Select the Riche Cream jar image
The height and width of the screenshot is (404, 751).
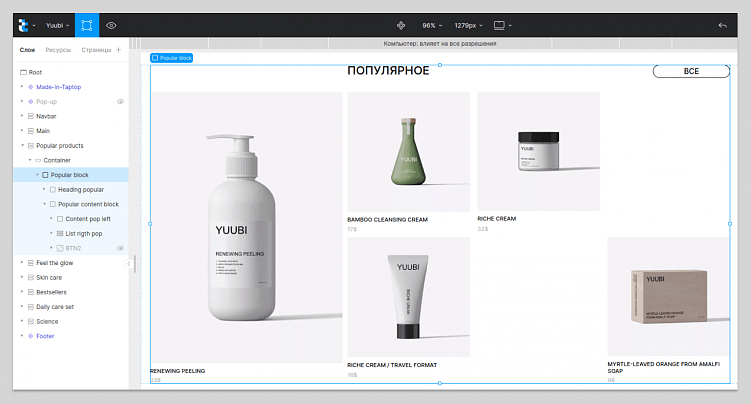point(538,151)
